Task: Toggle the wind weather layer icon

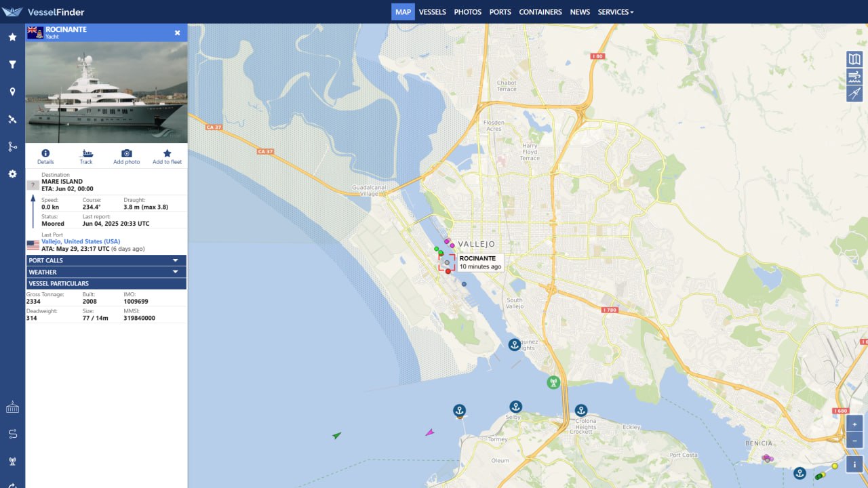Action: pos(854,77)
